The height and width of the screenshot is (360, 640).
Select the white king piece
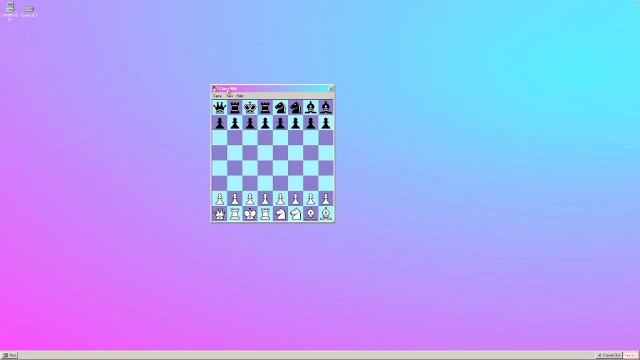(250, 214)
